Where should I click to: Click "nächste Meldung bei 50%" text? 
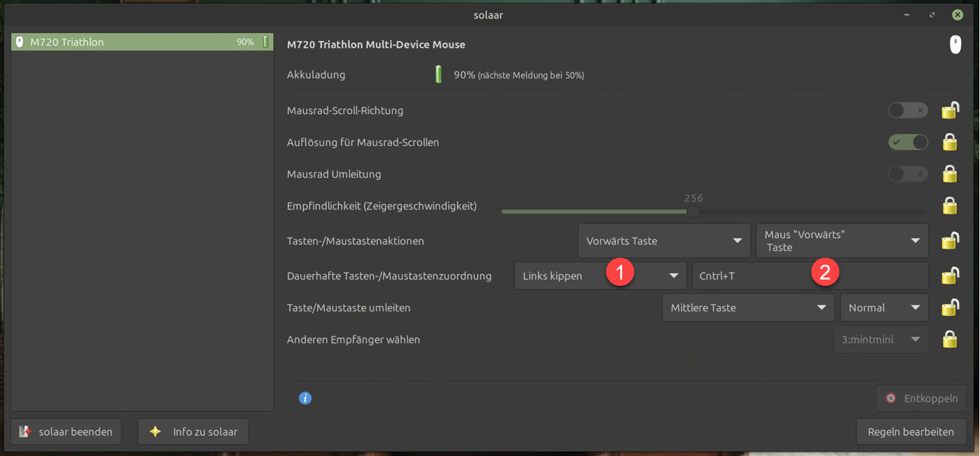(531, 75)
